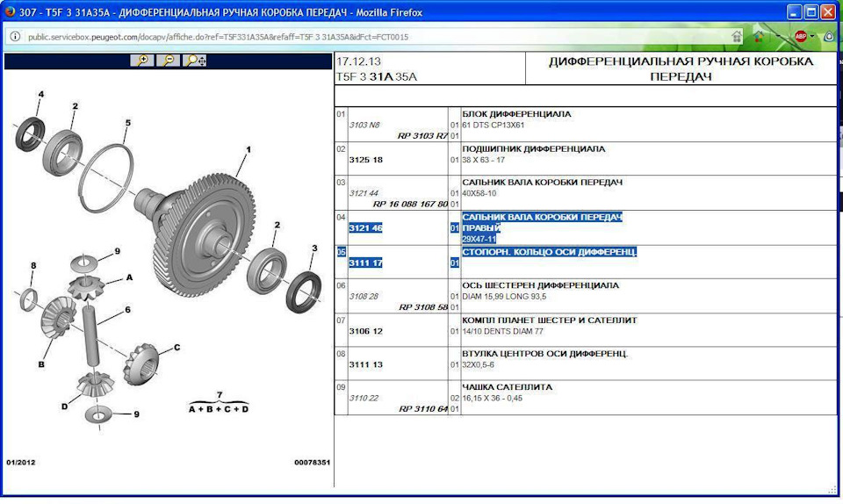Image resolution: width=843 pixels, height=504 pixels.
Task: Click old part number 3110 22
Action: (x=364, y=398)
